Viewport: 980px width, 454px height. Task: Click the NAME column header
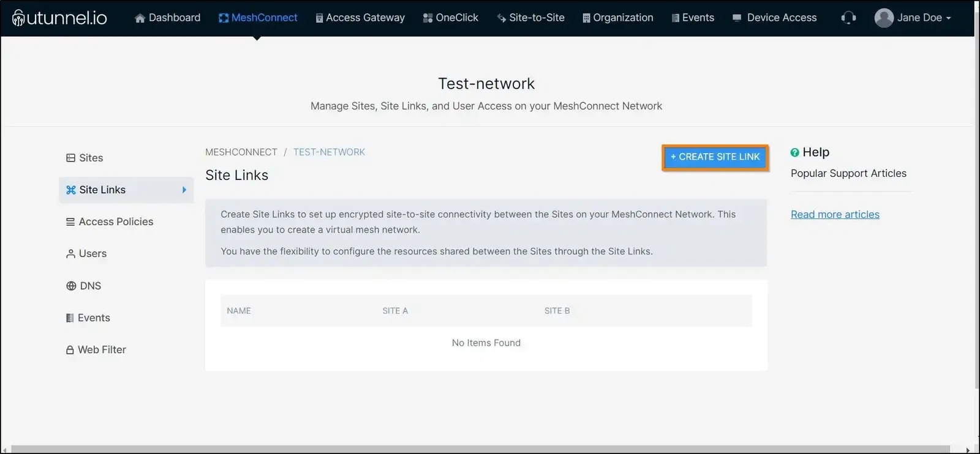(x=239, y=311)
